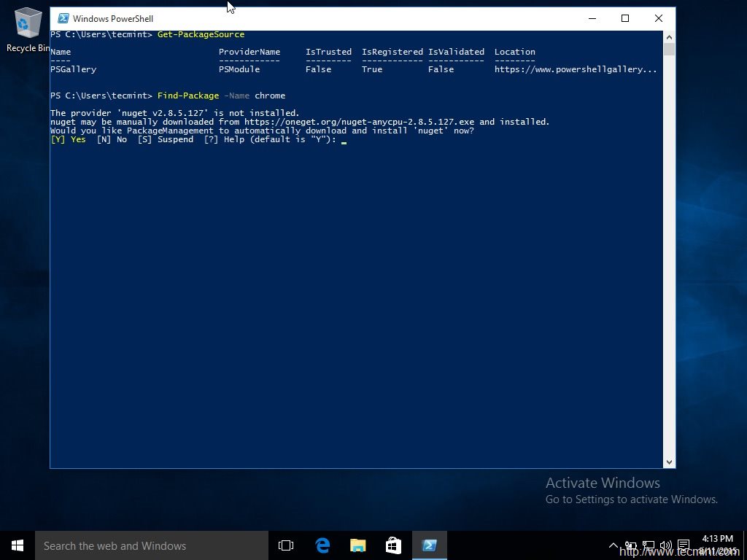Open the battery status tray icon
Image resolution: width=747 pixels, height=560 pixels.
coord(630,545)
